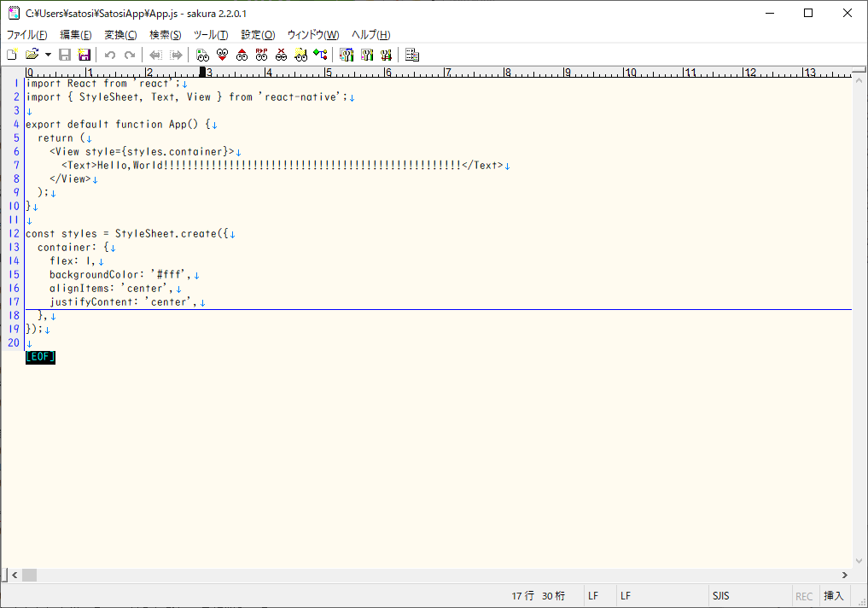The height and width of the screenshot is (608, 868).
Task: Open Grep with the folder-and-binoculars icon
Action: pyautogui.click(x=300, y=55)
